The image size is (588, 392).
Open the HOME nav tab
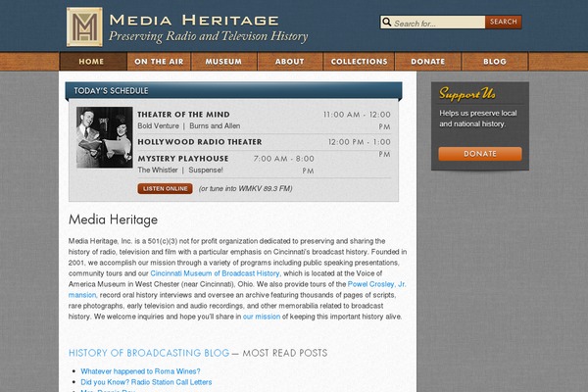93,62
